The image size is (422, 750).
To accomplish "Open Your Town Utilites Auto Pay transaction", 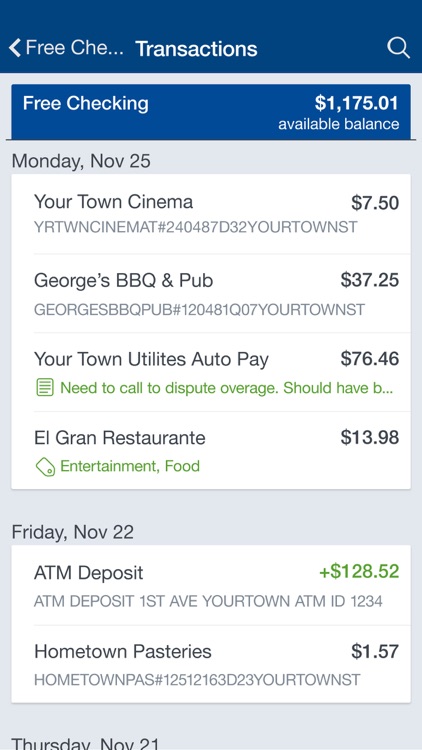I will point(211,372).
